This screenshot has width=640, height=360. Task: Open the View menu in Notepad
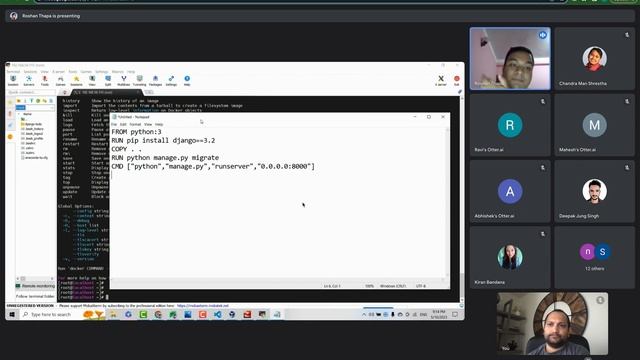148,124
